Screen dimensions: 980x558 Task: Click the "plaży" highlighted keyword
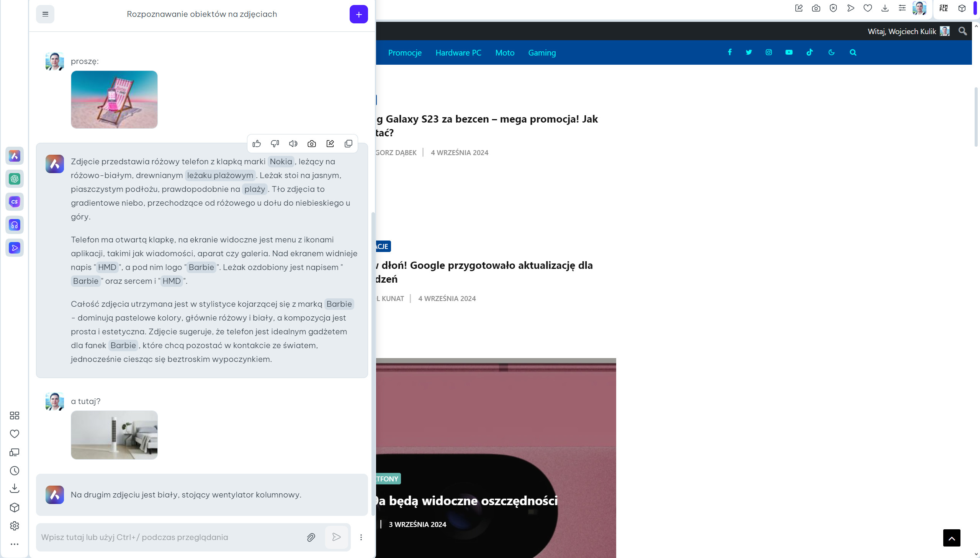(x=255, y=189)
